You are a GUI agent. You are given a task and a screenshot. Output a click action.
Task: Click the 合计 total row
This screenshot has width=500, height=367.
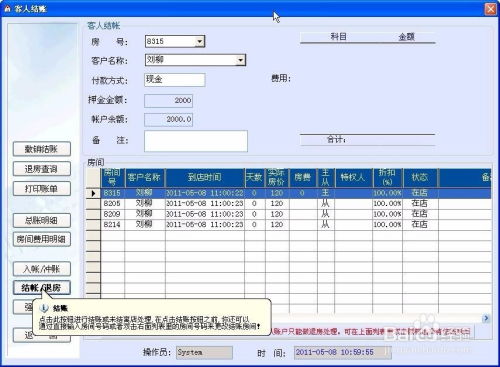click(x=368, y=140)
